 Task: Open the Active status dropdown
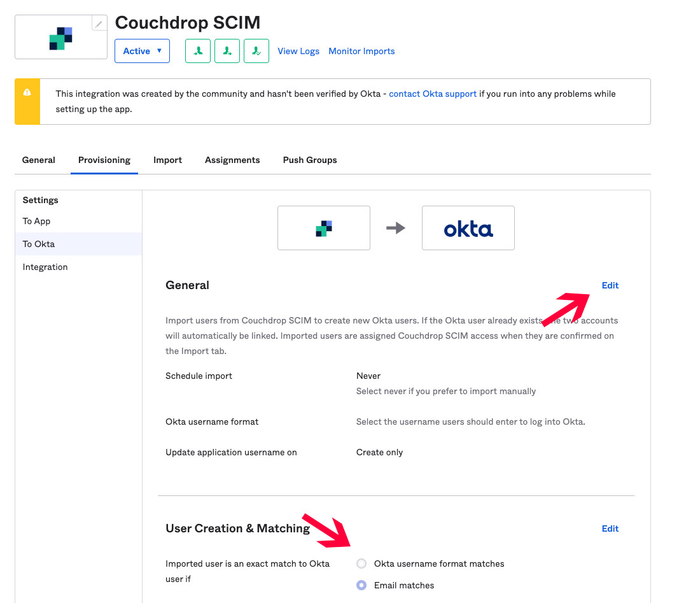pos(142,51)
